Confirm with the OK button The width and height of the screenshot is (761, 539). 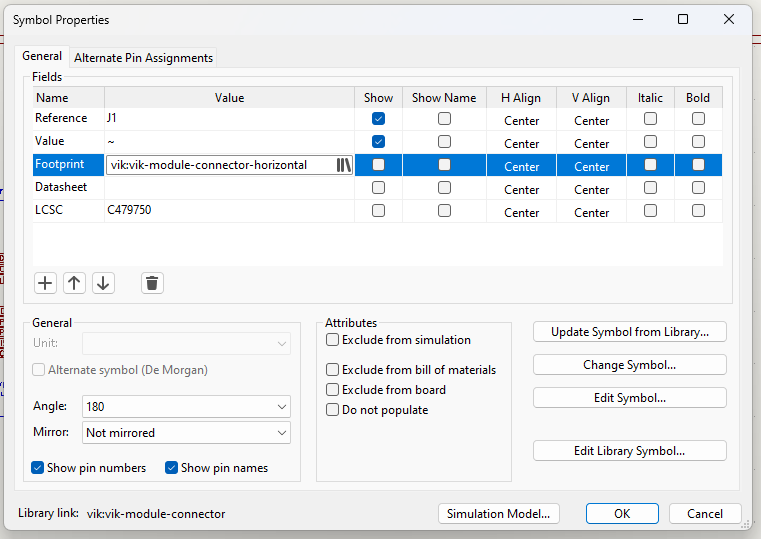pos(622,514)
